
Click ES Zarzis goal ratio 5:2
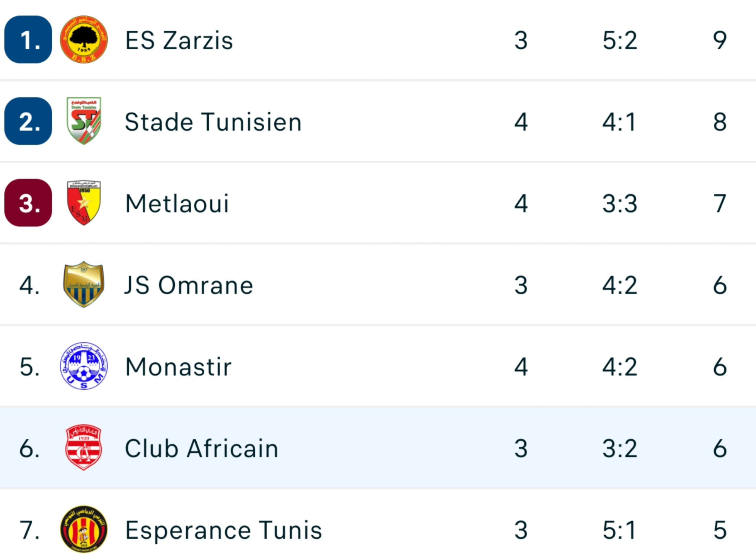pyautogui.click(x=620, y=40)
